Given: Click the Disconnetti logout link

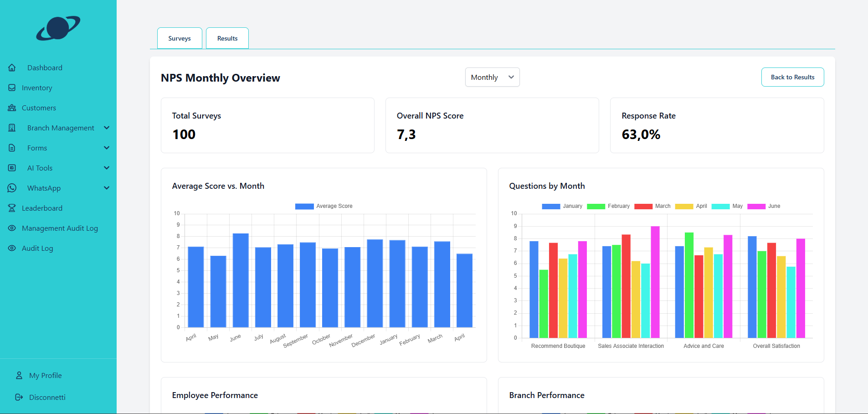Looking at the screenshot, I should pyautogui.click(x=47, y=397).
